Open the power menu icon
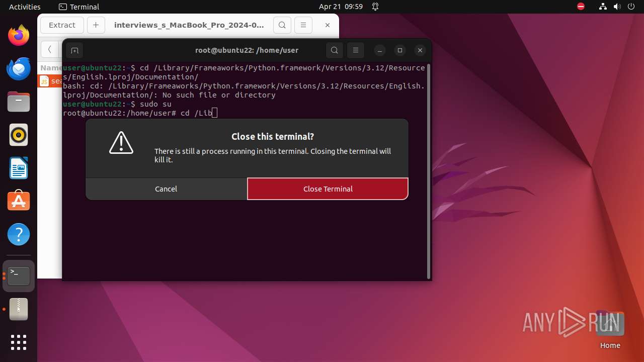 [x=631, y=7]
